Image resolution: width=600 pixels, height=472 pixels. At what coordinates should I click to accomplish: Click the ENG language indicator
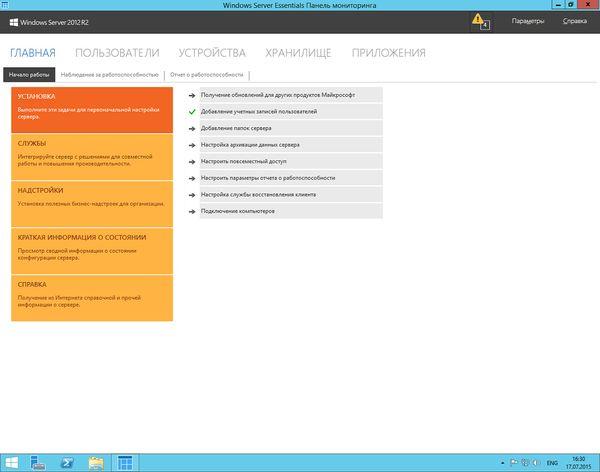552,463
